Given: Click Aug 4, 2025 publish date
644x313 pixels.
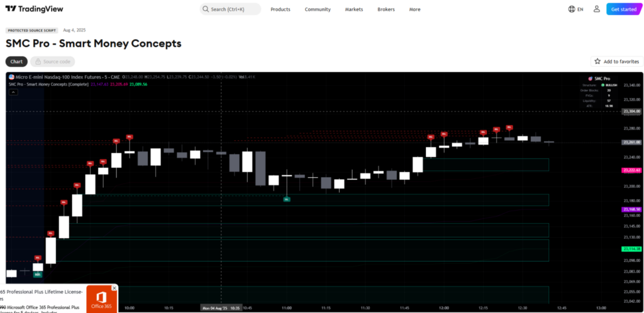Looking at the screenshot, I should [74, 30].
